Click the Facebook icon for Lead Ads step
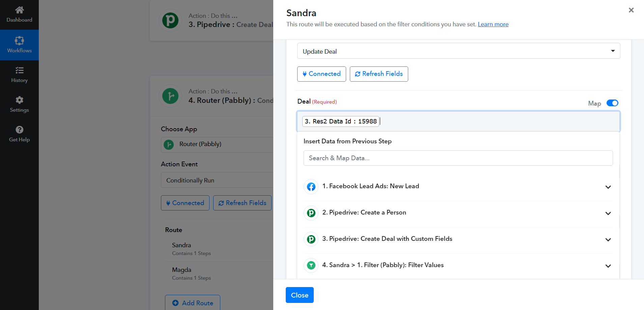 coord(311,187)
